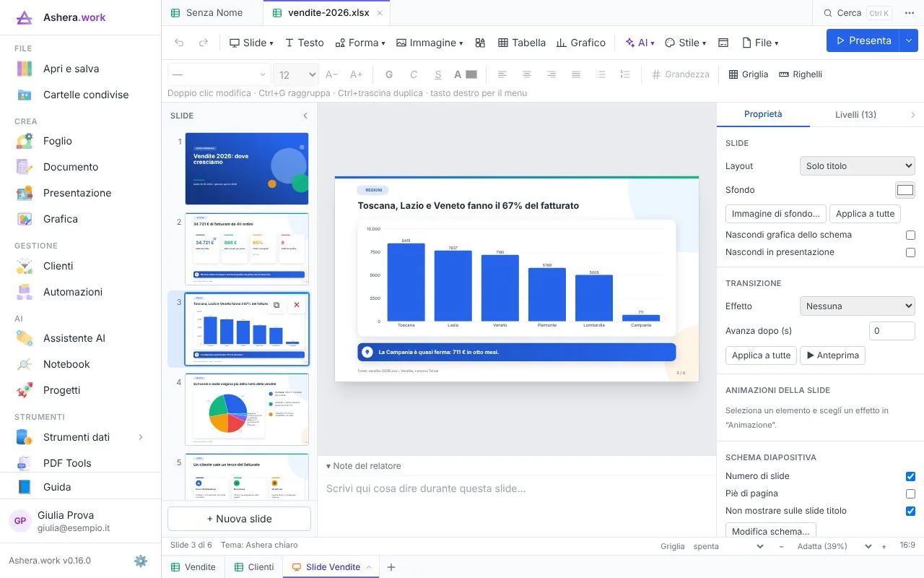
Task: Open settings gear next to version number
Action: (x=141, y=561)
